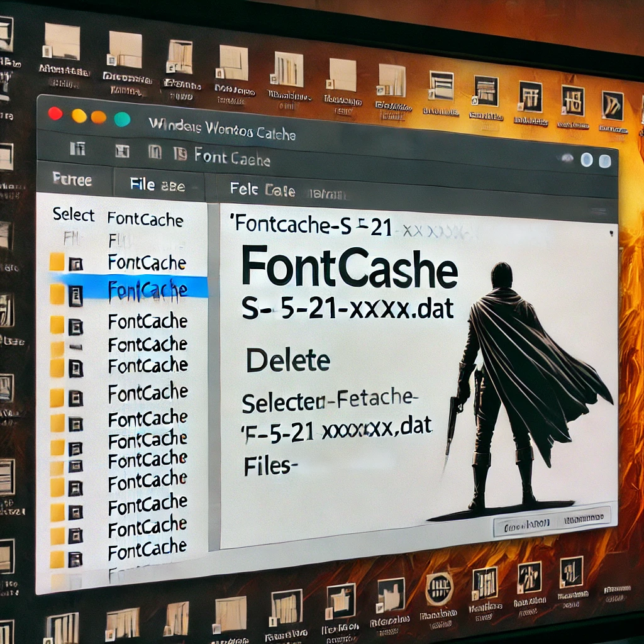The width and height of the screenshot is (644, 644).
Task: Click the left button at the panel's bottom right
Action: (525, 525)
